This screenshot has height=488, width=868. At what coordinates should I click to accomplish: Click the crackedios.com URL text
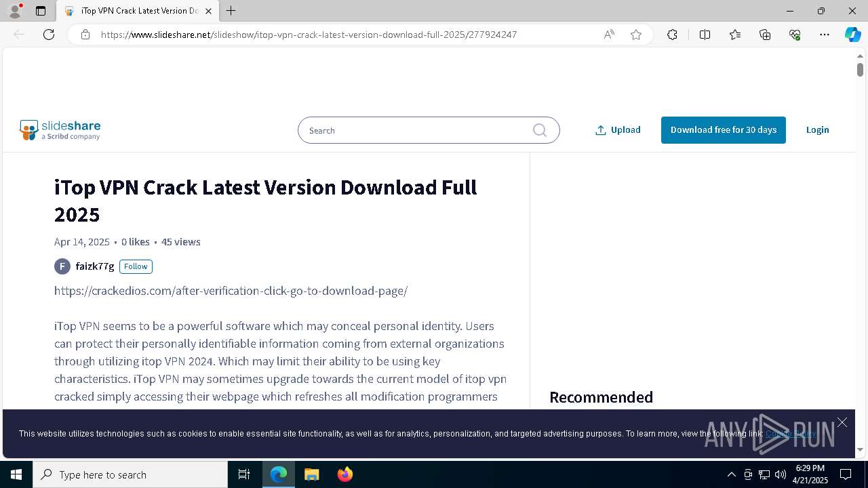pyautogui.click(x=231, y=291)
